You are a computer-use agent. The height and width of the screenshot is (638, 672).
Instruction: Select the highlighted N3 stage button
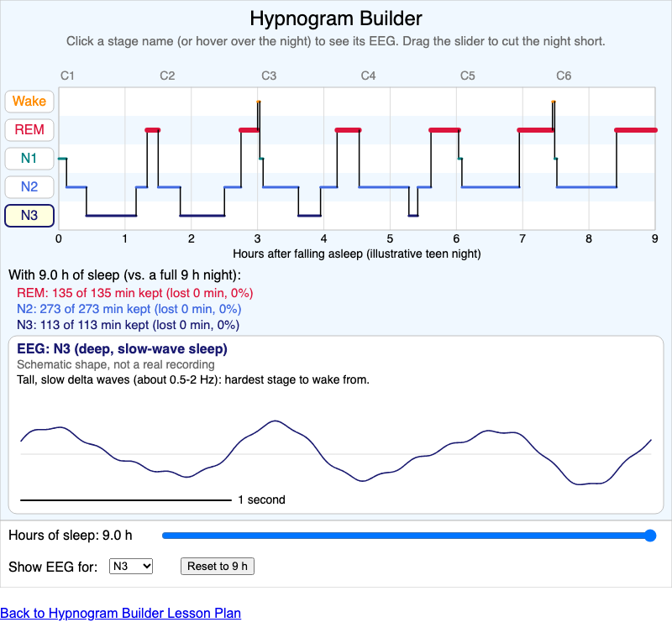click(x=29, y=216)
